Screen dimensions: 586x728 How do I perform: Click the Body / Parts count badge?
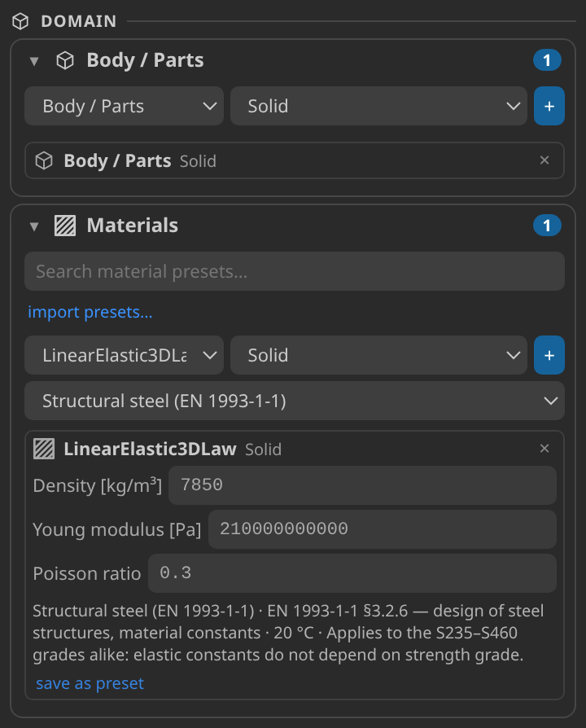[547, 60]
